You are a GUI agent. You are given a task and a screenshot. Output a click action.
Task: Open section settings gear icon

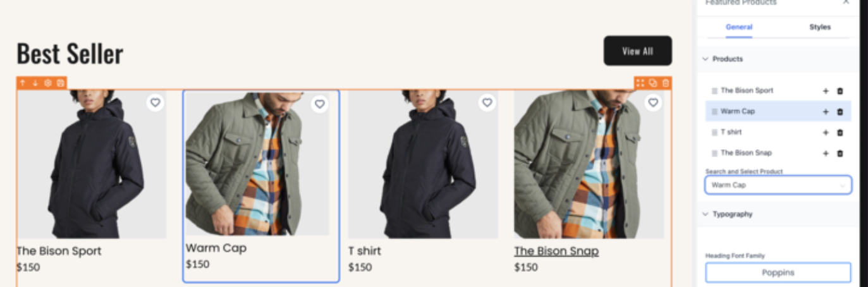pos(47,83)
